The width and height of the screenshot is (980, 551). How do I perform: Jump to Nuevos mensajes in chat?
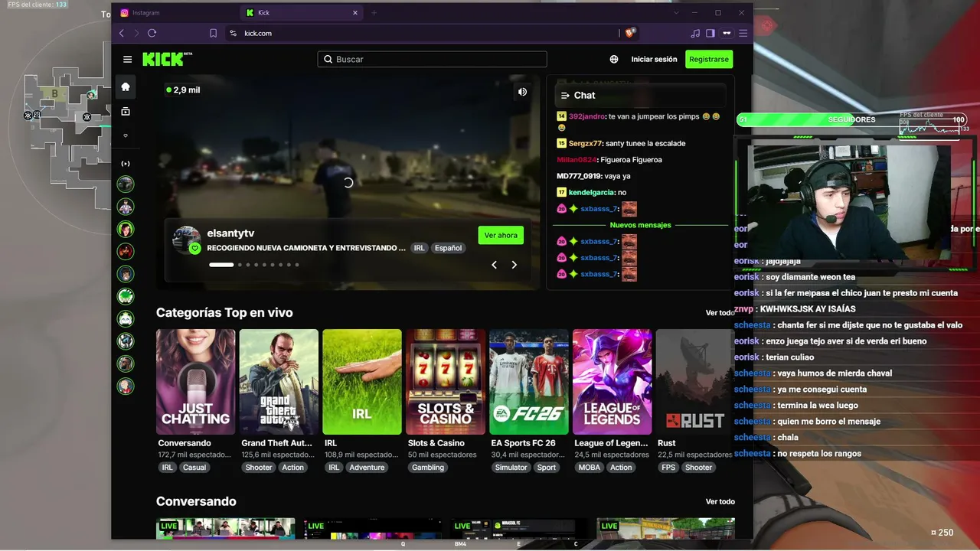click(x=640, y=225)
